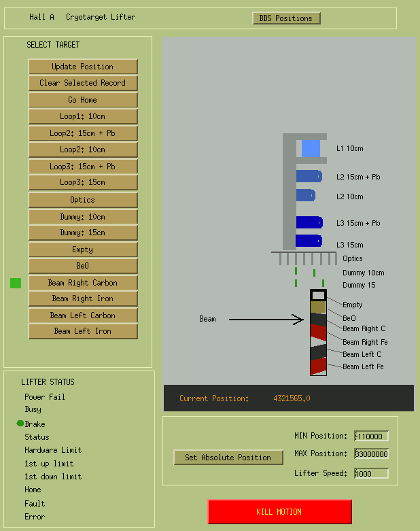This screenshot has width=420, height=531.
Task: Click the Dummy 15 diagram label
Action: [x=359, y=285]
